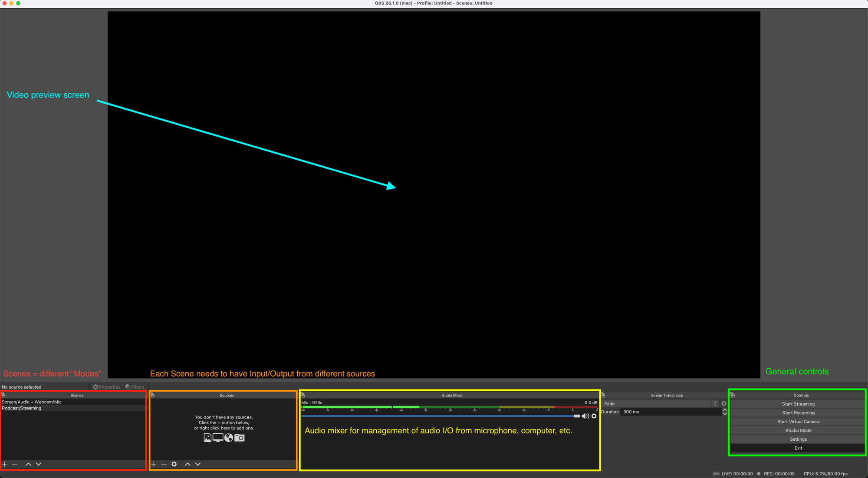Select the Screen/Audio + Webcam/Mic scene
The height and width of the screenshot is (478, 868).
(x=32, y=402)
